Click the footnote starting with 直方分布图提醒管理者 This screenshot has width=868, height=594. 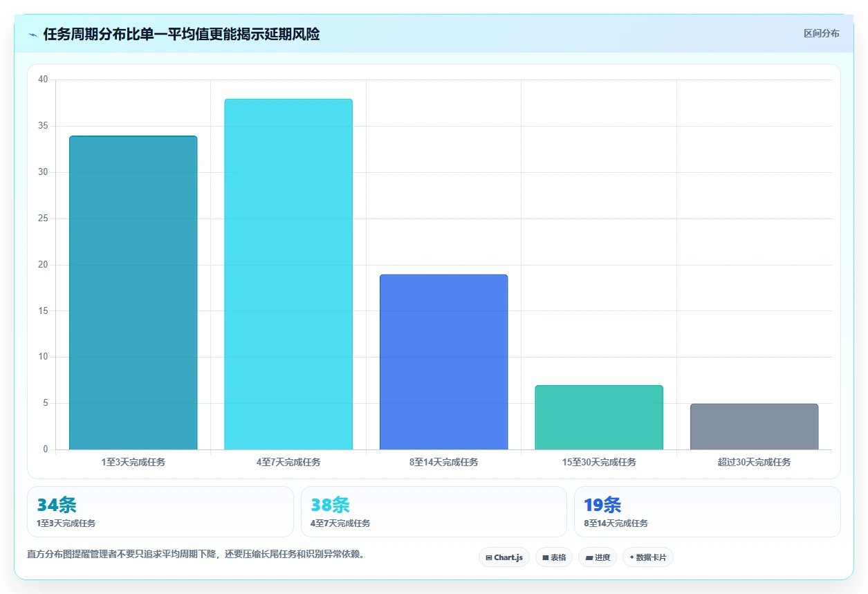click(x=196, y=555)
